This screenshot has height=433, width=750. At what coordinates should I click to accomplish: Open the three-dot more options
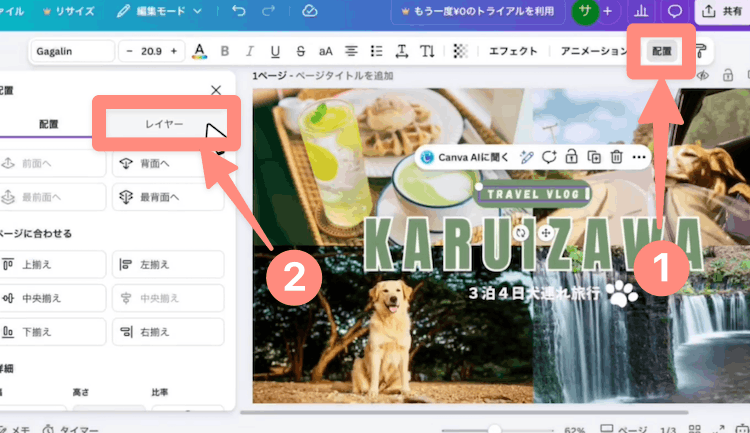pyautogui.click(x=639, y=157)
